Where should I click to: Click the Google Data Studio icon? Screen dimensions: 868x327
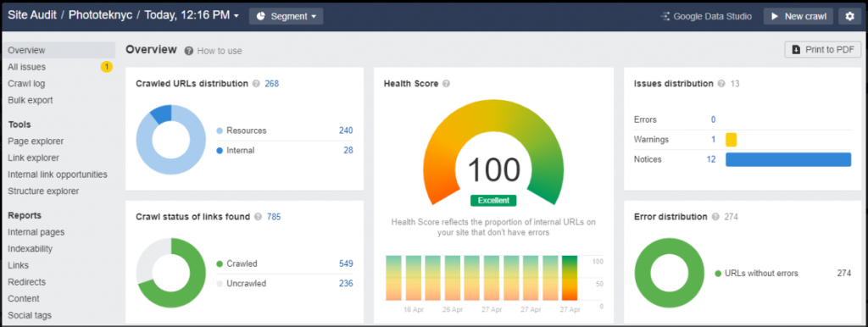pos(665,17)
